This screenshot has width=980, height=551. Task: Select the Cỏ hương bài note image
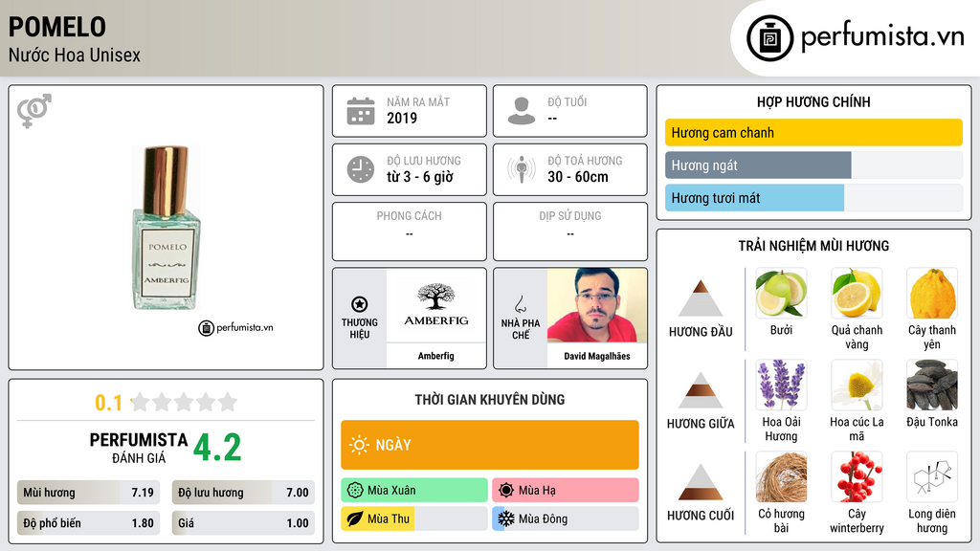(x=781, y=477)
